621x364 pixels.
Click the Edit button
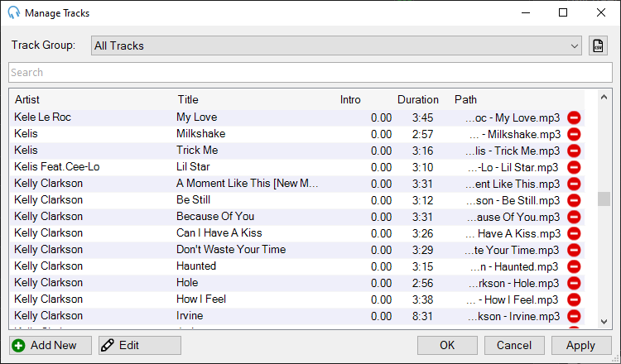140,346
